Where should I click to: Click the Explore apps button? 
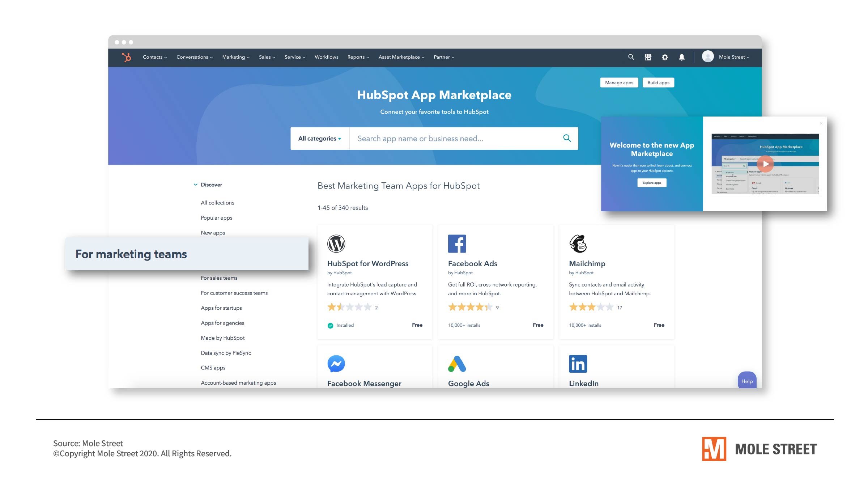[652, 183]
